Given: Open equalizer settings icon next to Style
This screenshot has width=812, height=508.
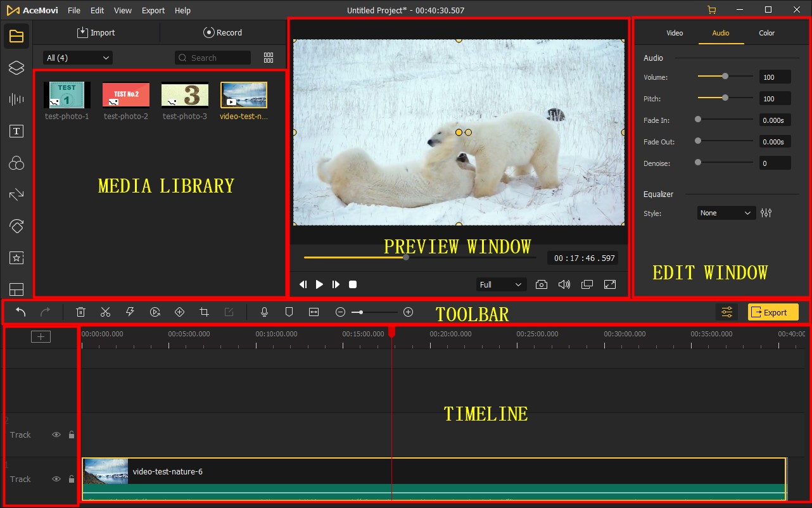Looking at the screenshot, I should (766, 213).
